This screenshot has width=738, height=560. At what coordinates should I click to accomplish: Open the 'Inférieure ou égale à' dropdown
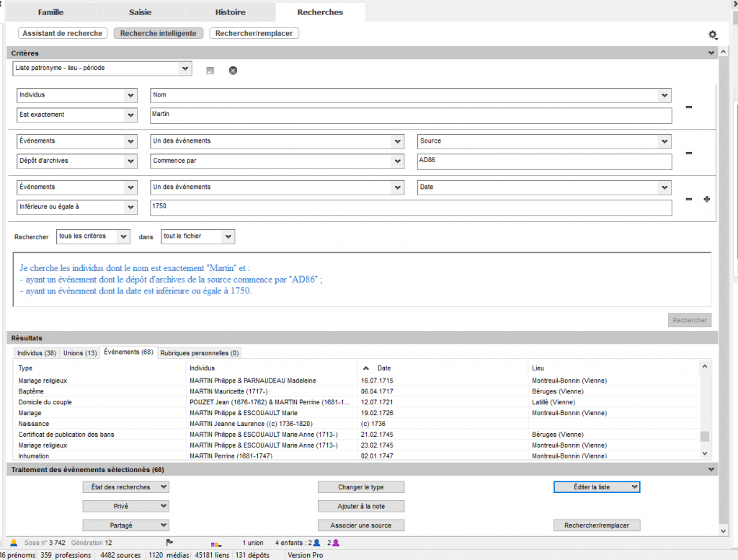77,207
